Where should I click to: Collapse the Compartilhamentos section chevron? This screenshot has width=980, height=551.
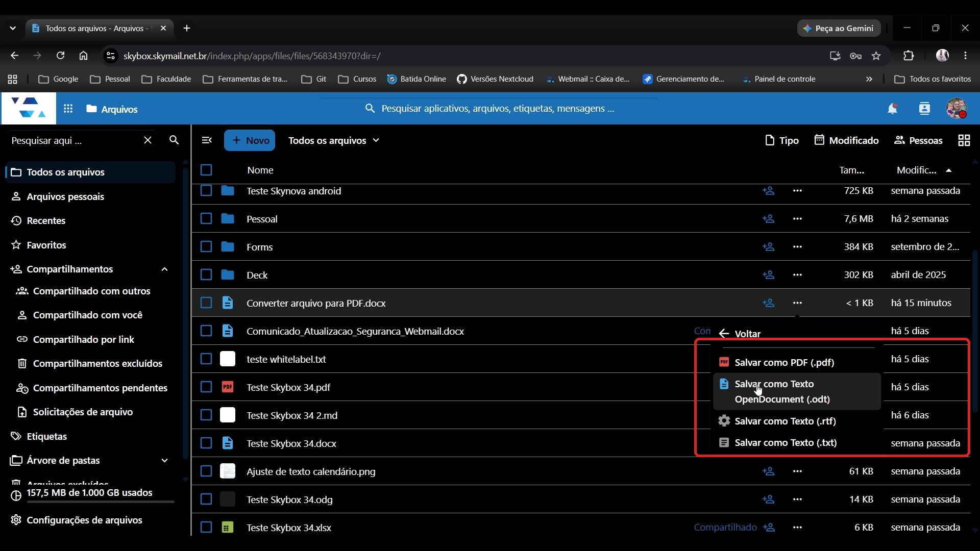point(164,269)
